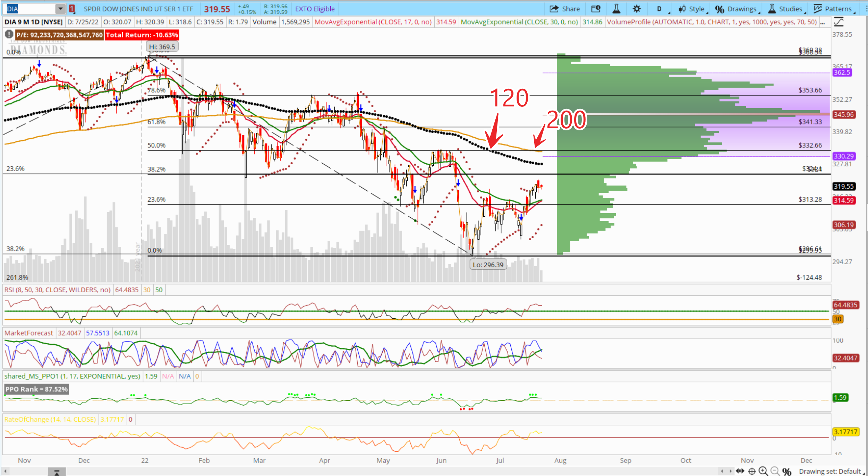Click the Share chart button
Viewport: 868px width, 476px height.
[564, 9]
